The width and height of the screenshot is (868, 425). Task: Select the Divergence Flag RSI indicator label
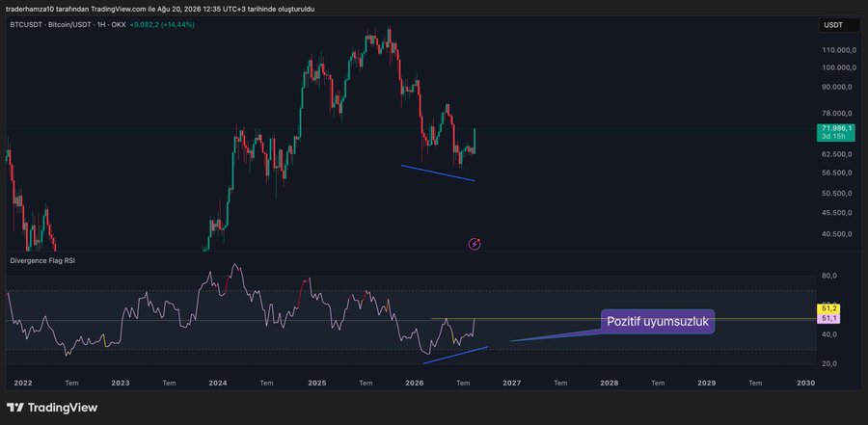(42, 260)
